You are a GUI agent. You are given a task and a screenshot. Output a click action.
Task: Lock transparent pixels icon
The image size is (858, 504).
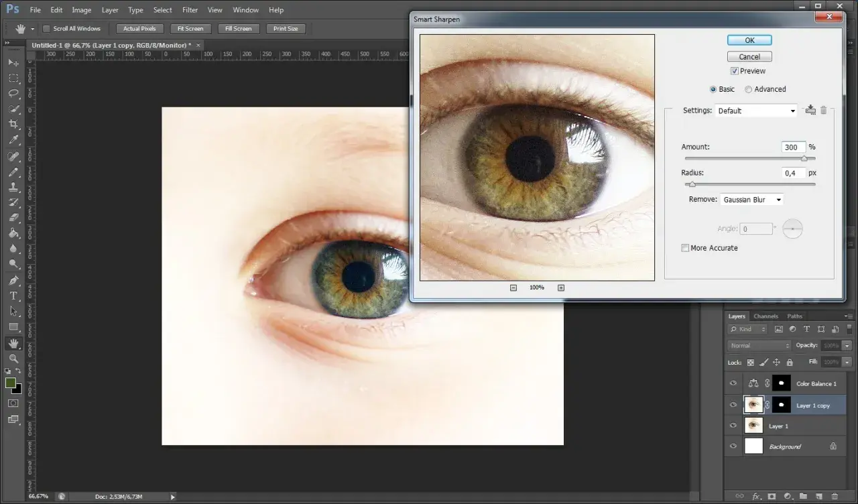(751, 363)
